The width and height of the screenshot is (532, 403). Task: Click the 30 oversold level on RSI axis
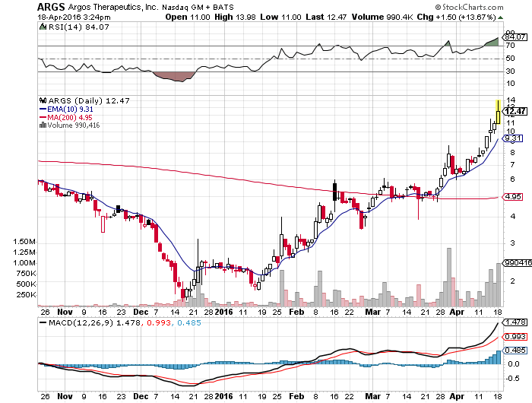510,71
